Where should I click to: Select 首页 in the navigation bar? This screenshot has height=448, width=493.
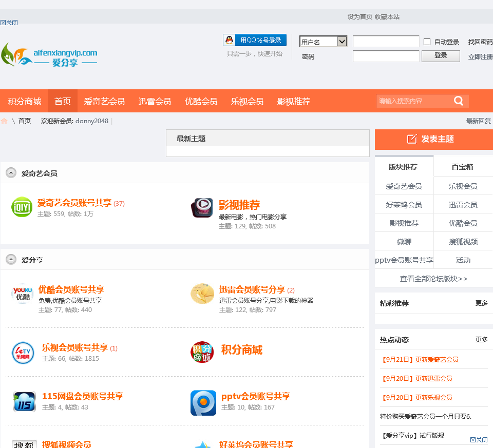[63, 101]
